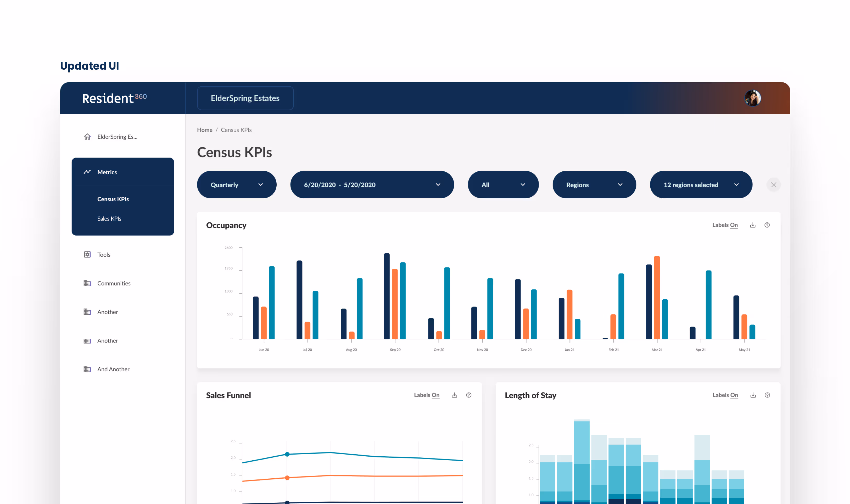Expand the 12 regions selected dropdown
The width and height of the screenshot is (850, 504).
click(x=701, y=185)
